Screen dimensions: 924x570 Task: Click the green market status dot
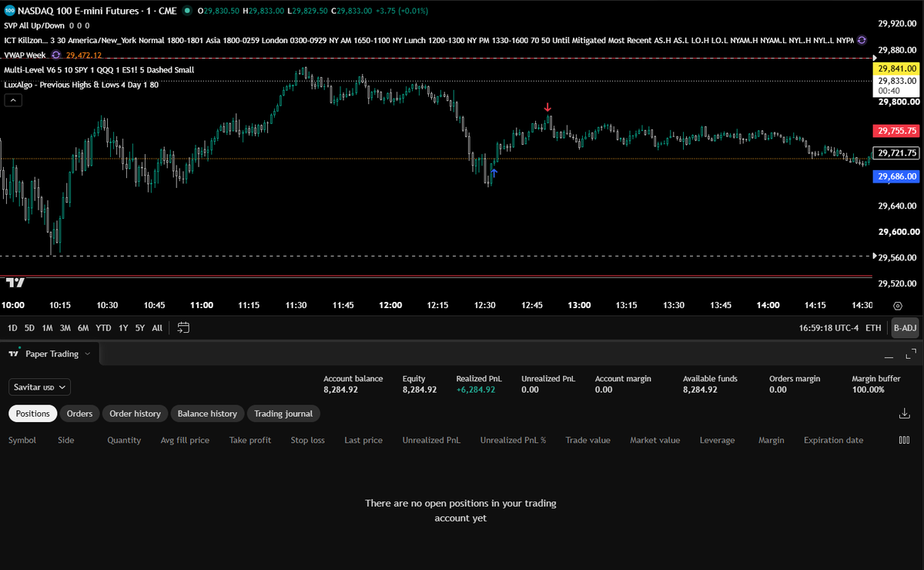coord(187,12)
